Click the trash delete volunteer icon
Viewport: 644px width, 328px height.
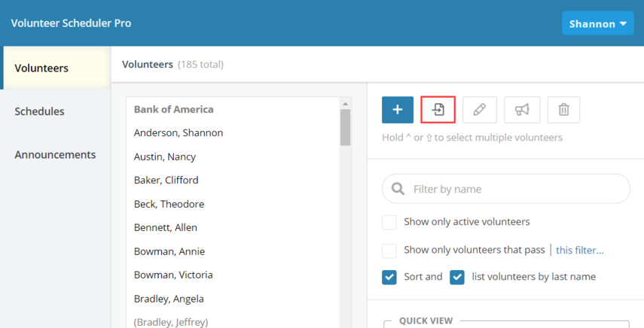tap(564, 110)
